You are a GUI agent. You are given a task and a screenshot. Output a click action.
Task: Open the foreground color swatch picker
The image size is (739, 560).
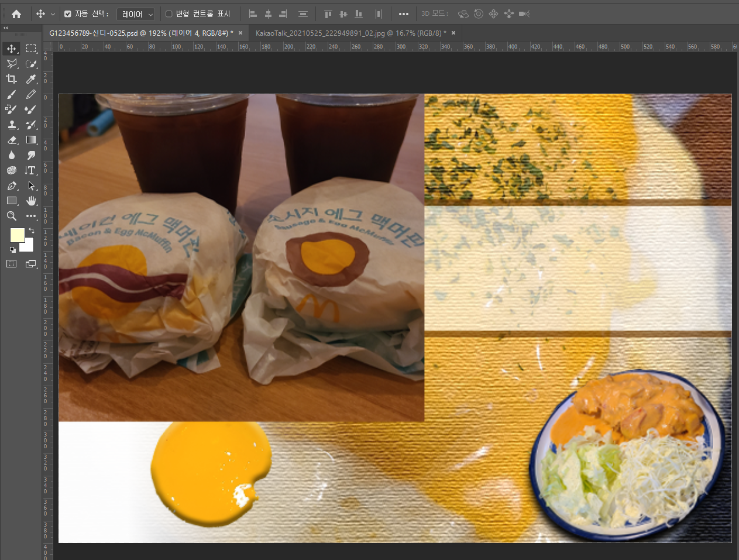17,235
